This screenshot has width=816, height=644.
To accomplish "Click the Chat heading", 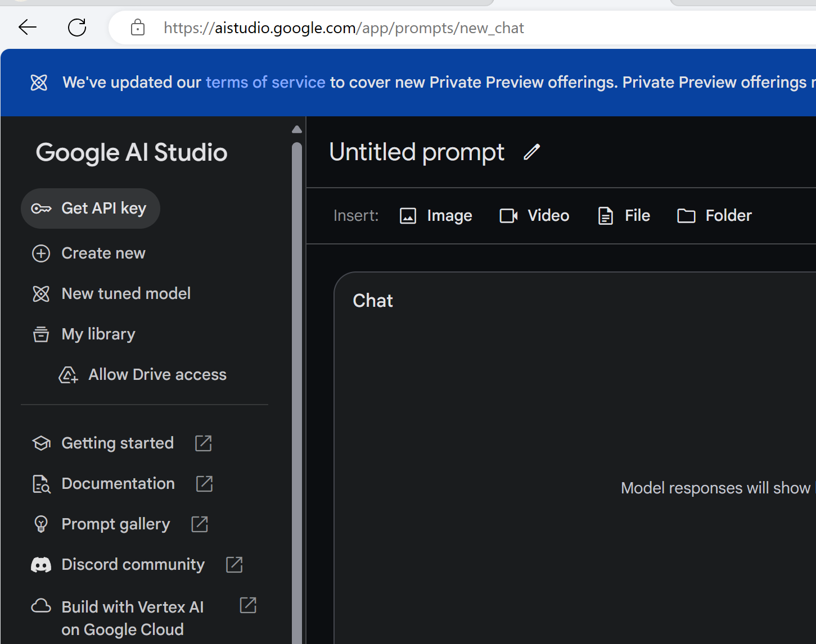I will (373, 301).
